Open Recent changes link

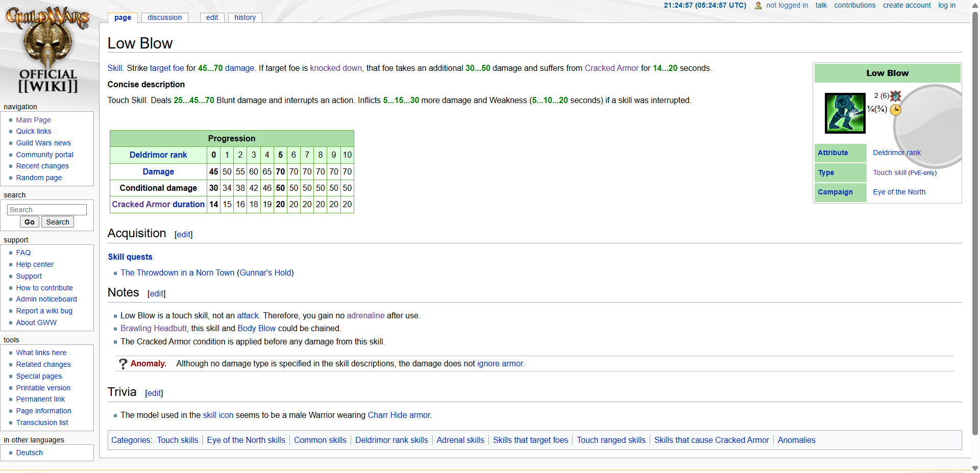click(x=42, y=166)
